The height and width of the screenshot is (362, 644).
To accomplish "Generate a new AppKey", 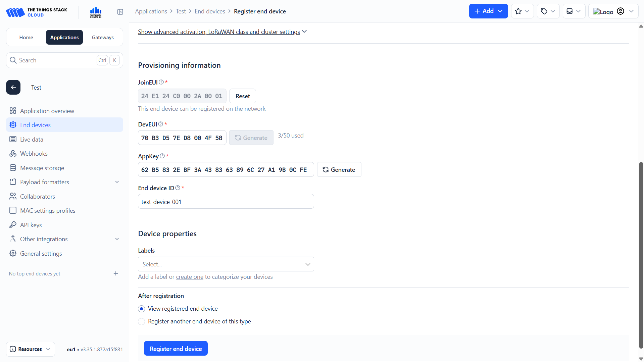I will (x=339, y=170).
